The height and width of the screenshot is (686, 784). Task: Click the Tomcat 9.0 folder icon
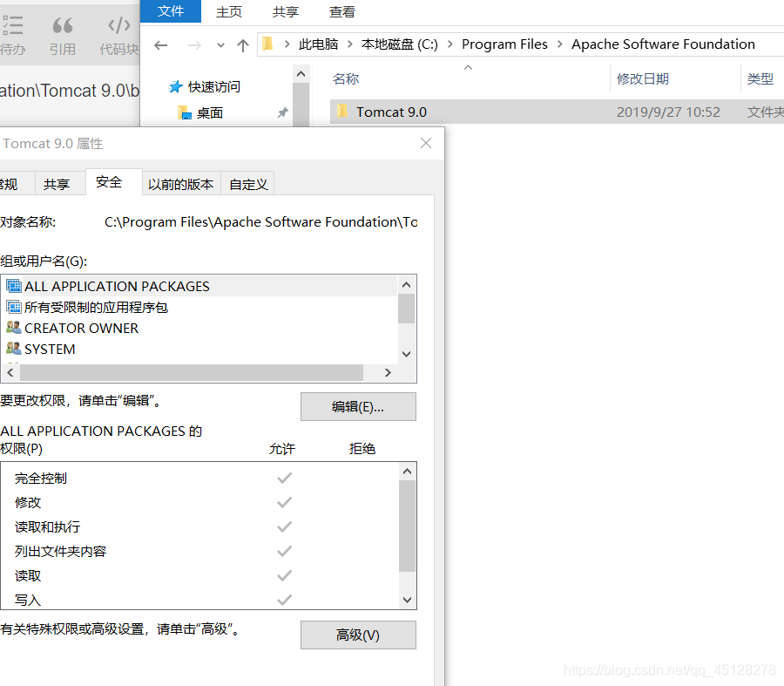(342, 111)
